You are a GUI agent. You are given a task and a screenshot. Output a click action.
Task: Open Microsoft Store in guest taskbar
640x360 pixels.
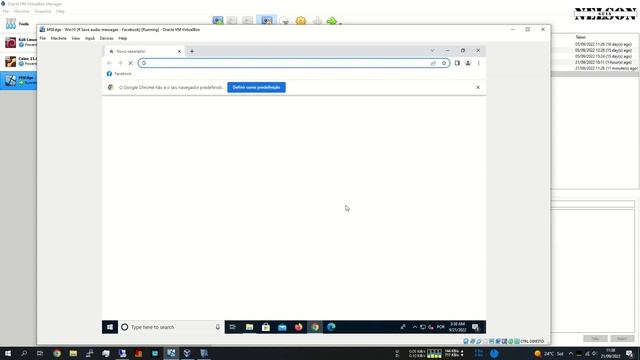coord(266,327)
